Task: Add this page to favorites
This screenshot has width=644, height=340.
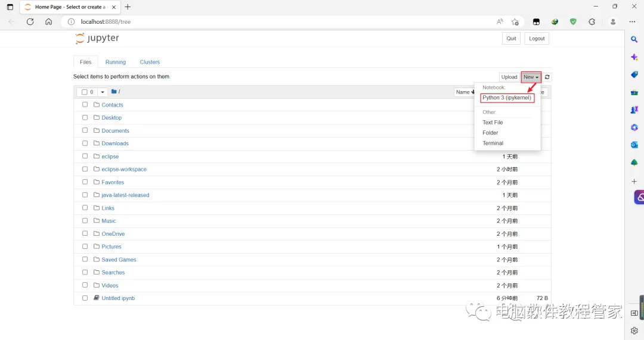Action: (x=515, y=22)
